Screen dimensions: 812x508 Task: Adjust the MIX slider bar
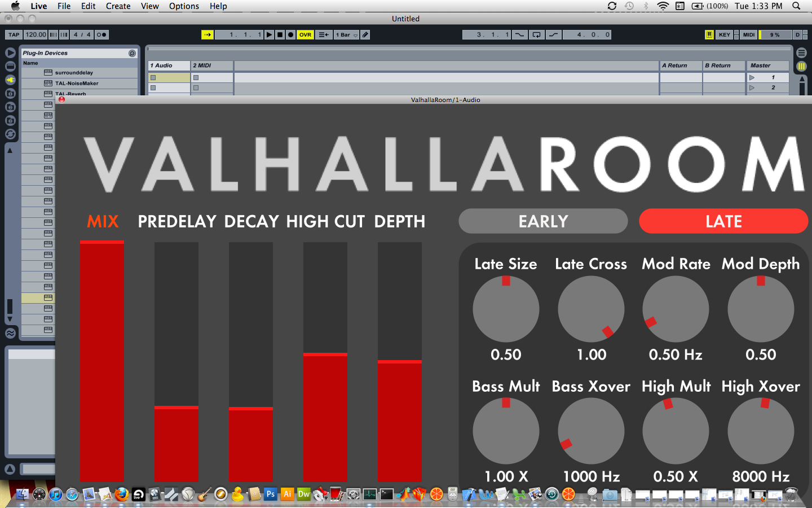pos(101,361)
